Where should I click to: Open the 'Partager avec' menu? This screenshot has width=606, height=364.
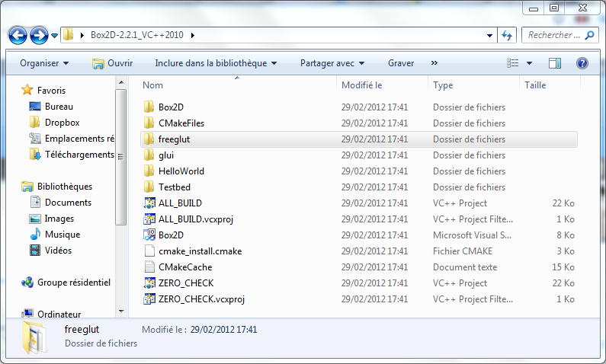(x=332, y=63)
